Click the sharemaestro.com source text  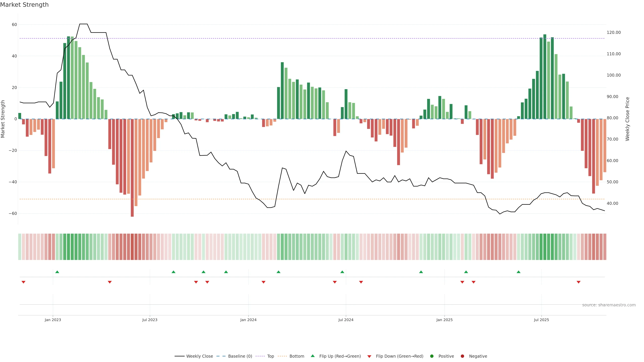pos(609,305)
